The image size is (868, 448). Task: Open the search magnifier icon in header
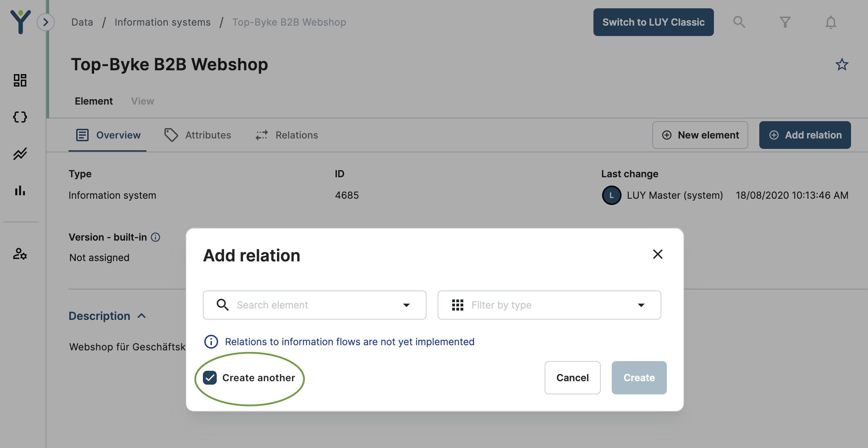click(x=739, y=22)
